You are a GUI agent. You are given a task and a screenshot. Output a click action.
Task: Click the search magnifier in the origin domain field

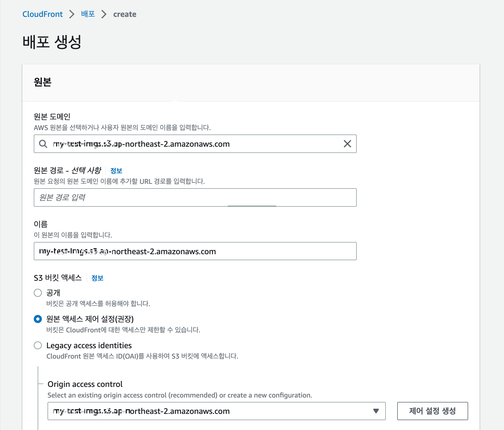[x=43, y=144]
